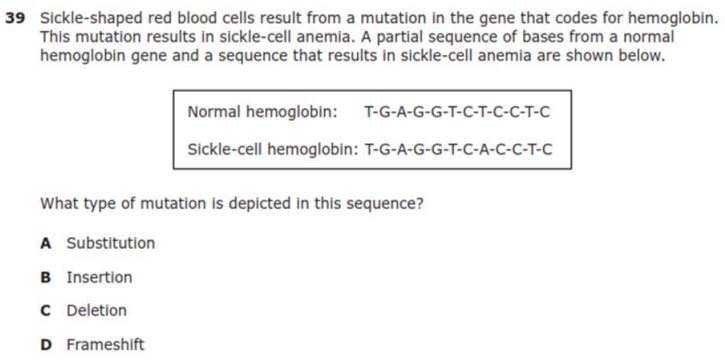Select answer letter D
The image size is (725, 363).
click(x=46, y=345)
